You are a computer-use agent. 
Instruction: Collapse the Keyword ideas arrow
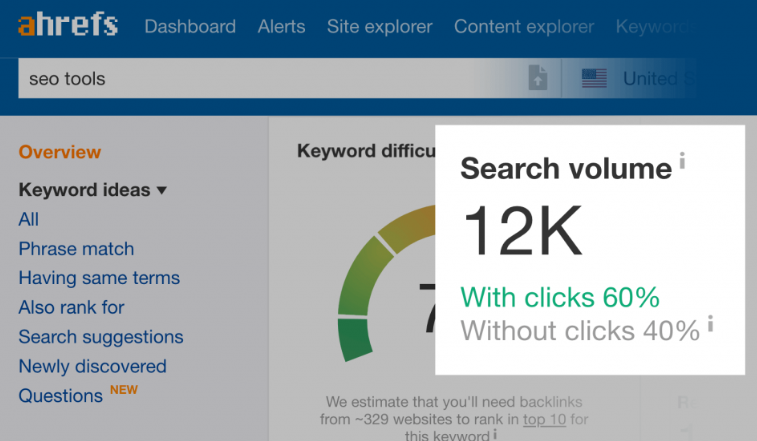point(162,190)
